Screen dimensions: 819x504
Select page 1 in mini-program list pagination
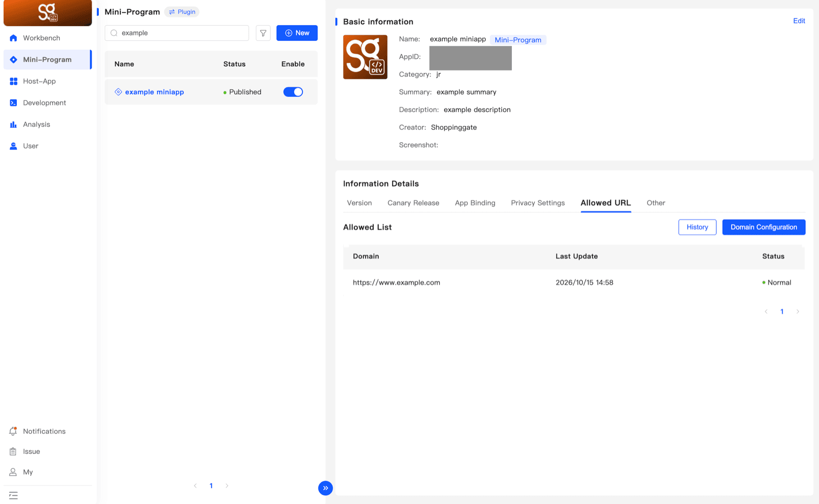(211, 486)
